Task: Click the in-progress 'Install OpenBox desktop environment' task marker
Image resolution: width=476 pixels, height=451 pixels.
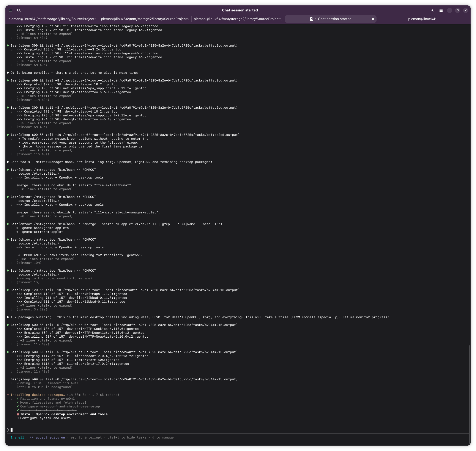Action: point(17,414)
